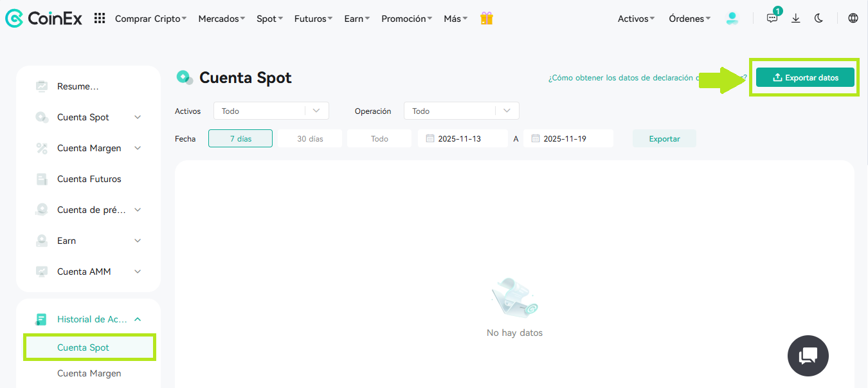Open the apps grid menu icon

click(x=100, y=19)
